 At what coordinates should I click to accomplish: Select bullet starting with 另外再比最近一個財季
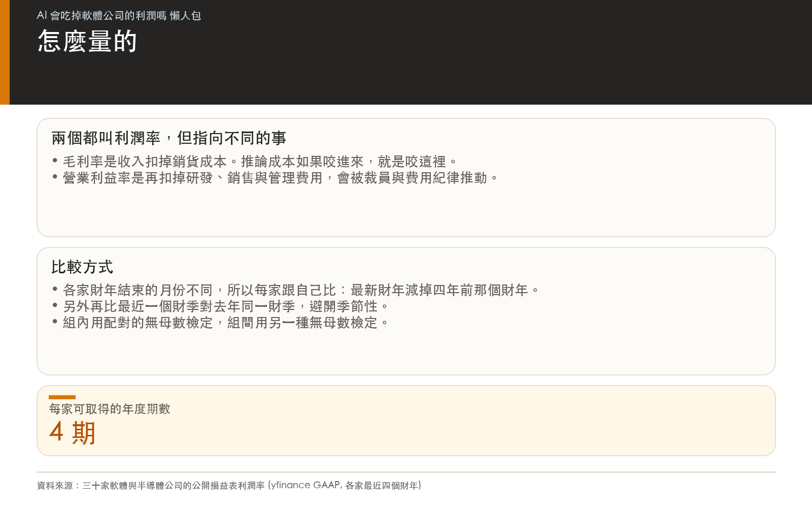[x=220, y=306]
